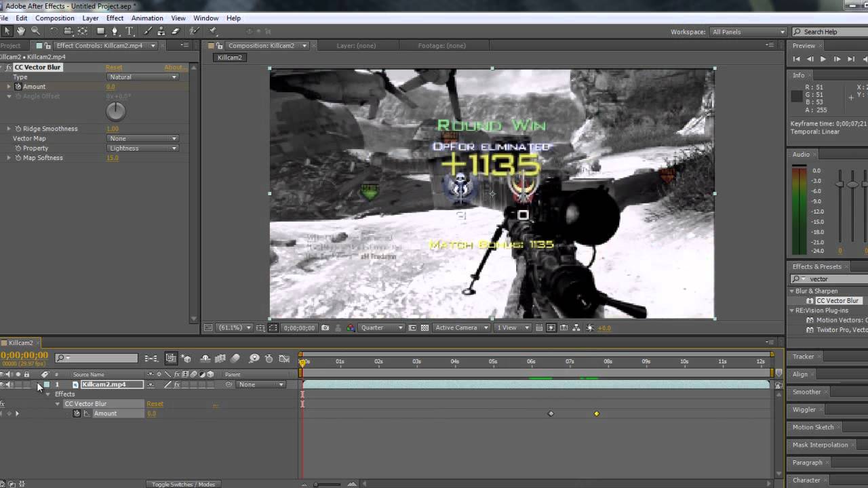This screenshot has height=488, width=868.
Task: Click the Hide Shy Layers timeline icon
Action: coord(205,359)
